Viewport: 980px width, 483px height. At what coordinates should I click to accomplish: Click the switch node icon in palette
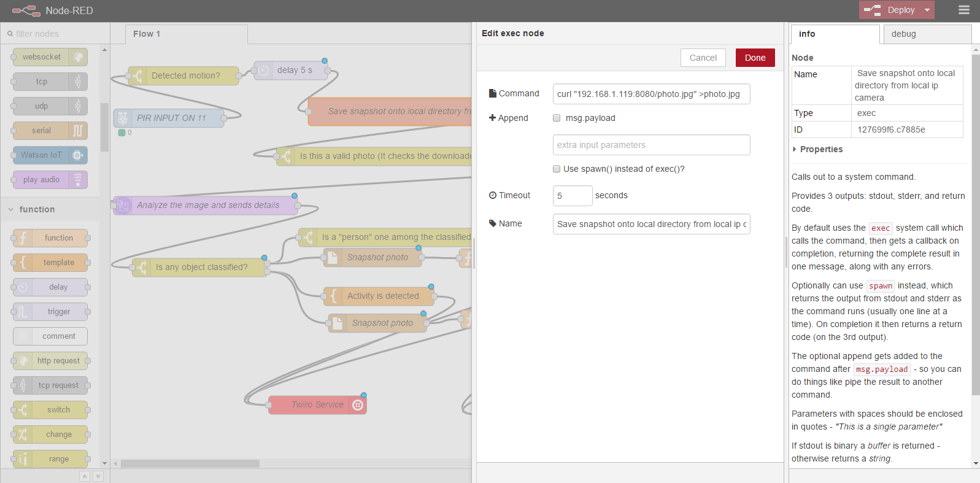click(x=23, y=410)
